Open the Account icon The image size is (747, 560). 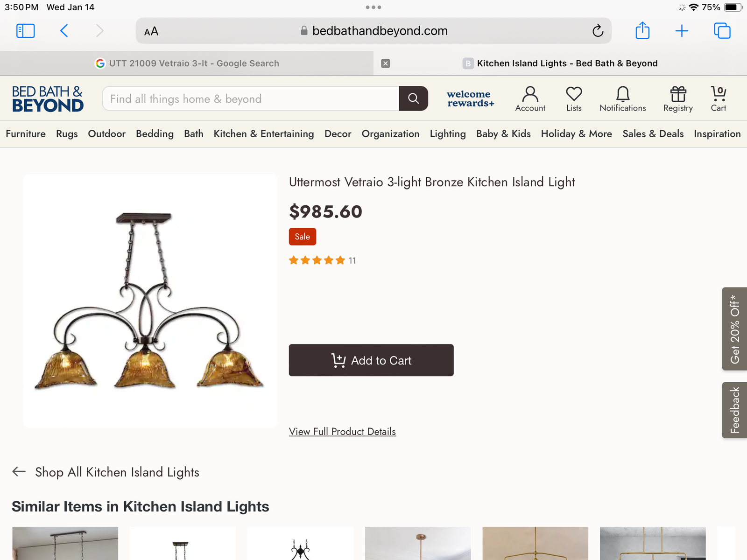pyautogui.click(x=530, y=99)
